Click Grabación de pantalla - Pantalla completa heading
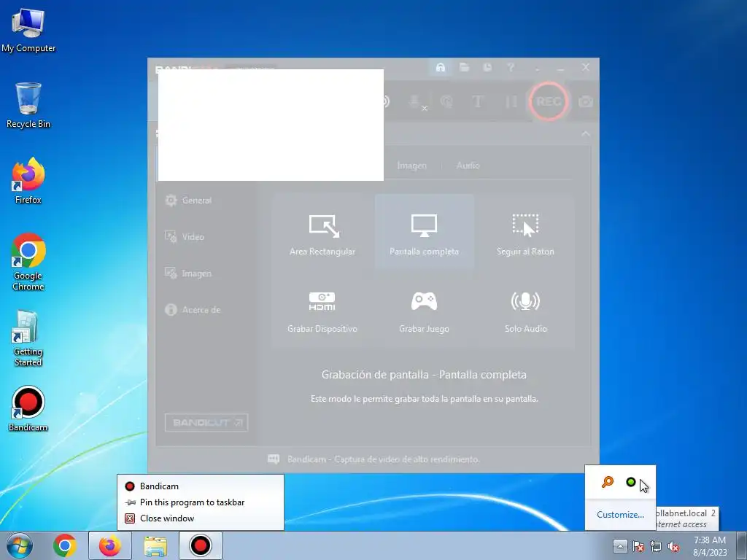 (x=424, y=375)
